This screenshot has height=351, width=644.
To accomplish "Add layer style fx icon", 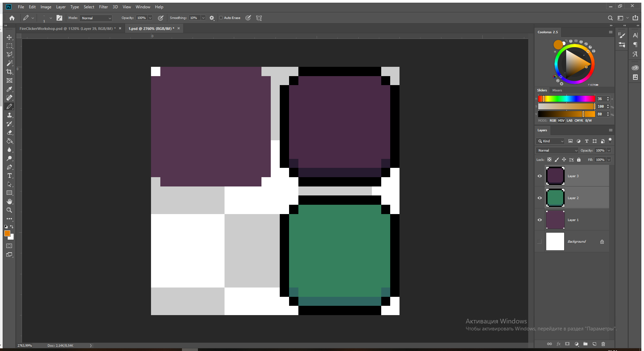I will (x=559, y=344).
